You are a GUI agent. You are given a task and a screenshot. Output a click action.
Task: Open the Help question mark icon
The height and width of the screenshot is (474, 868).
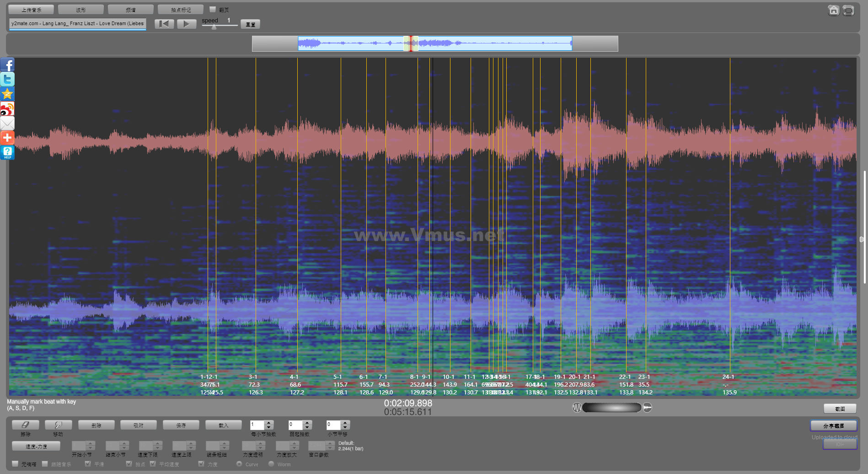(7, 152)
